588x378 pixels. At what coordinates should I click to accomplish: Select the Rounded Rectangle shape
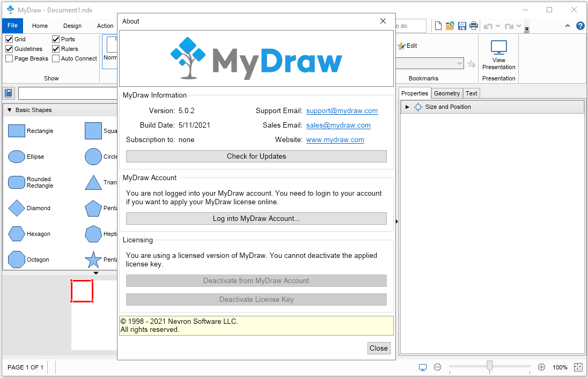[17, 182]
